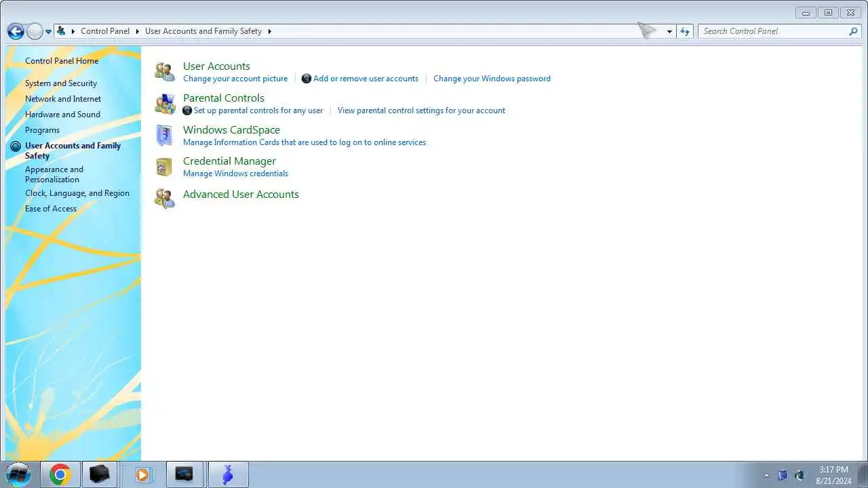The image size is (868, 488).
Task: Click the search magnifier icon
Action: click(853, 31)
